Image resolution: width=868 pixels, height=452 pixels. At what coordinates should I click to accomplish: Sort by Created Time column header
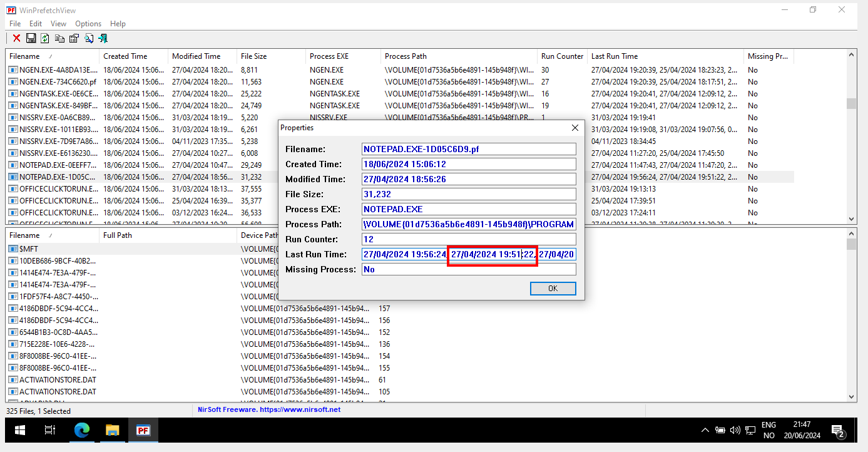click(x=134, y=56)
